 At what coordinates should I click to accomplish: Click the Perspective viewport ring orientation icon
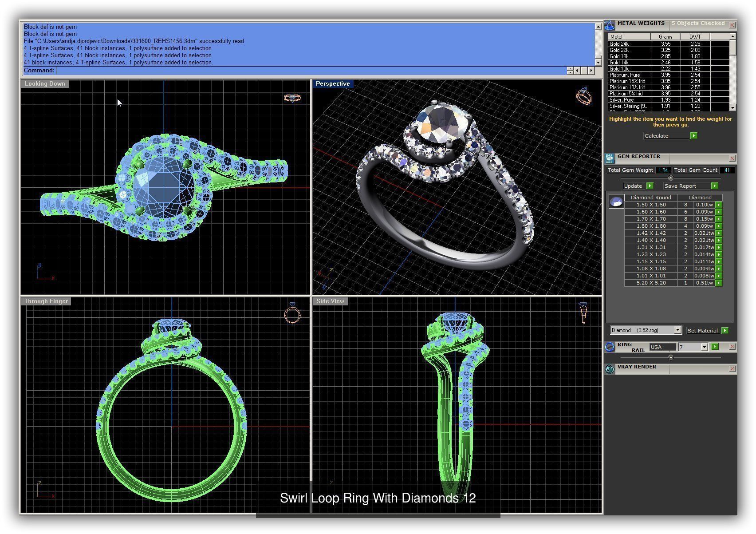(584, 96)
